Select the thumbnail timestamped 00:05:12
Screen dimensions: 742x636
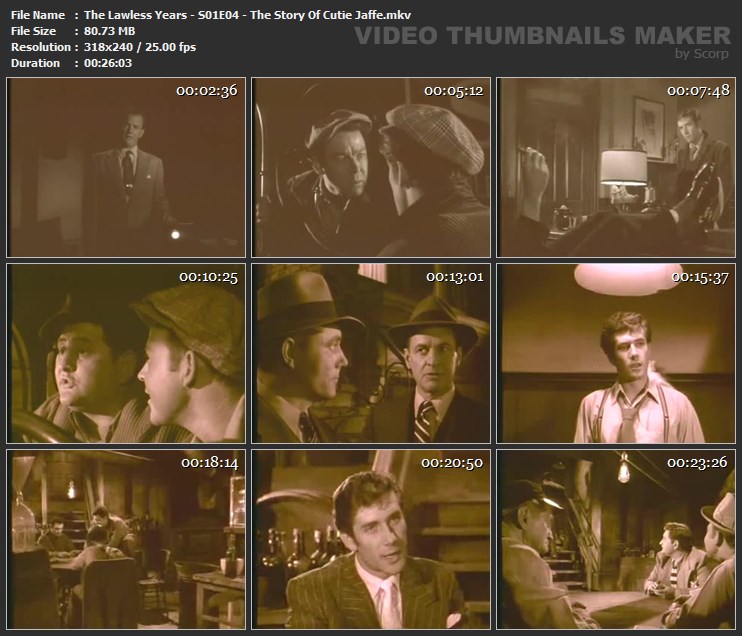[371, 168]
